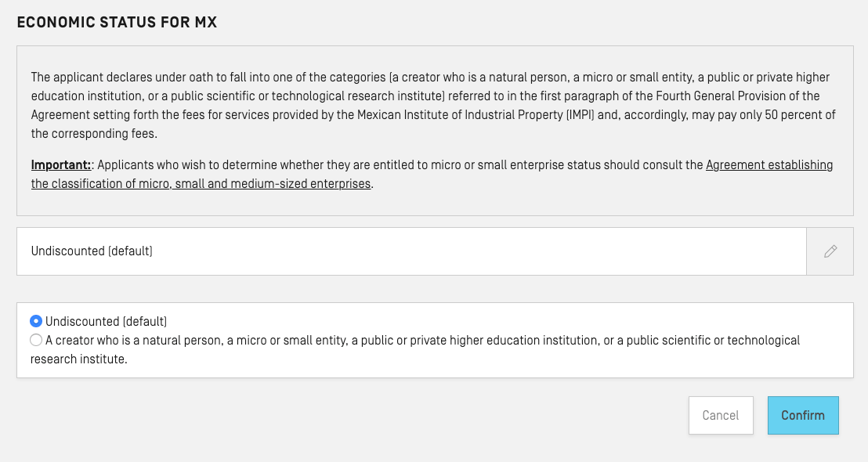Click the 'A creator who is a natural person' label

pos(133,341)
